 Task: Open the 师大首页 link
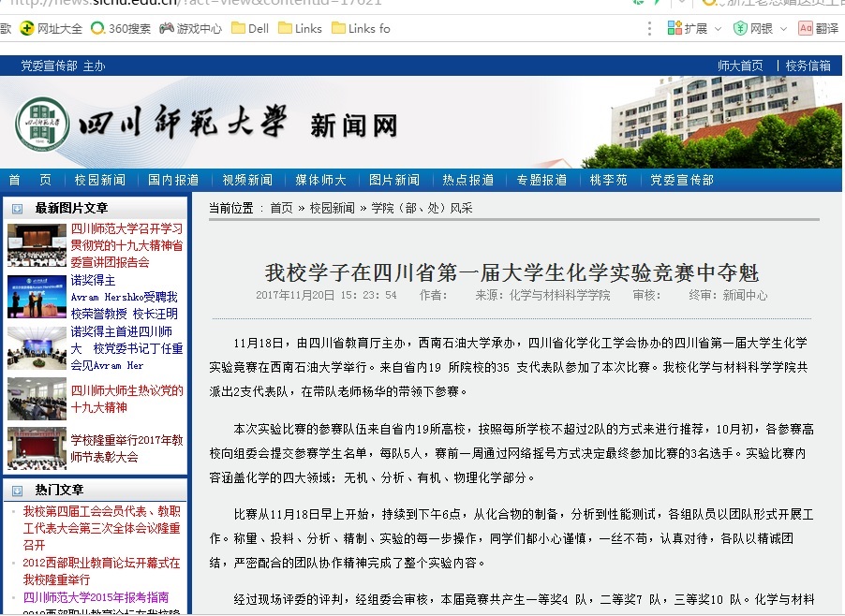740,66
